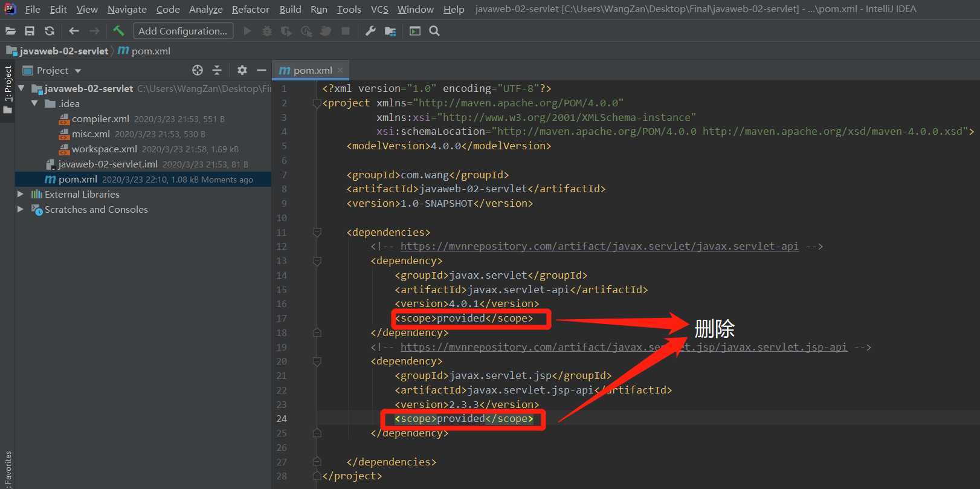
Task: Select javaweb-02-servlet.iml file
Action: coord(108,164)
